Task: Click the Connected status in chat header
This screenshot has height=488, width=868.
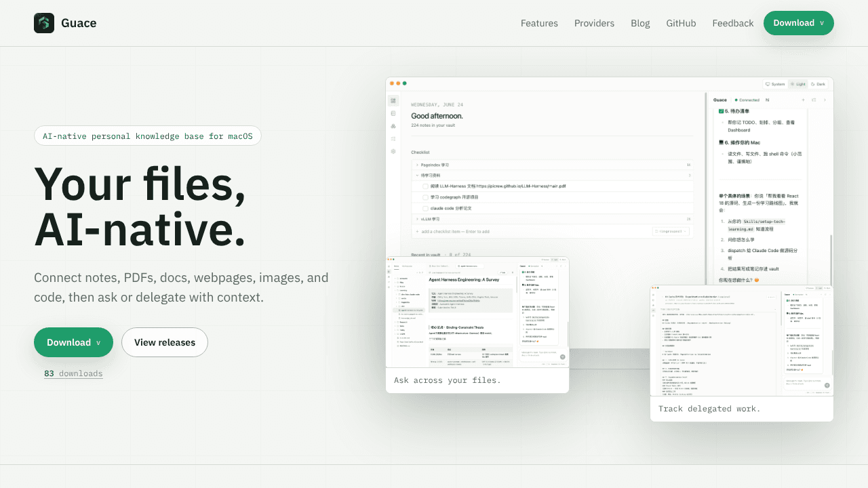Action: pos(747,100)
